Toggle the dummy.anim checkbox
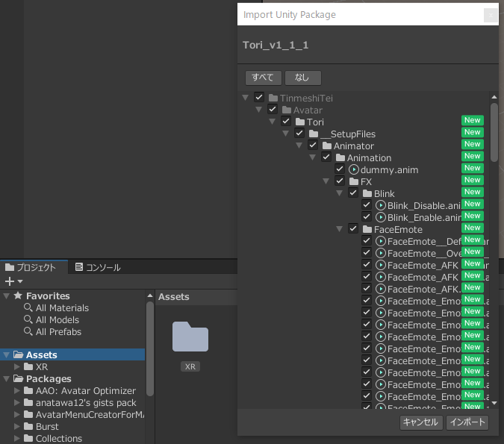This screenshot has height=444, width=504. click(x=340, y=169)
